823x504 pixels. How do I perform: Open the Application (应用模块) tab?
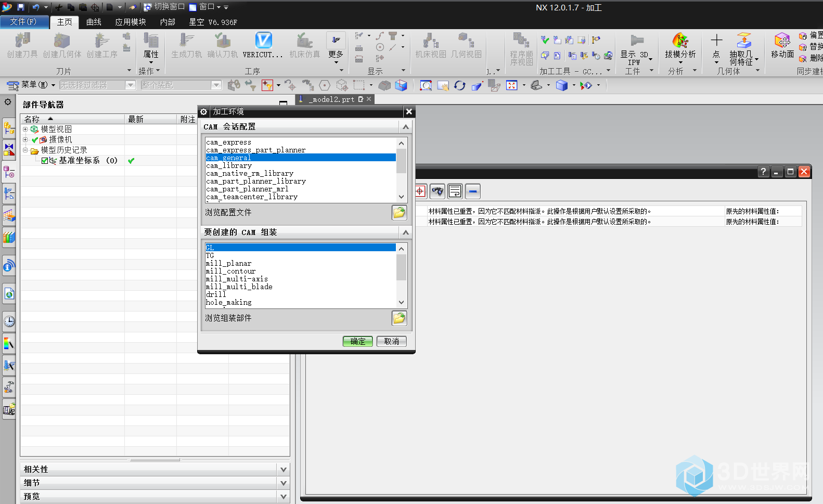tap(131, 22)
